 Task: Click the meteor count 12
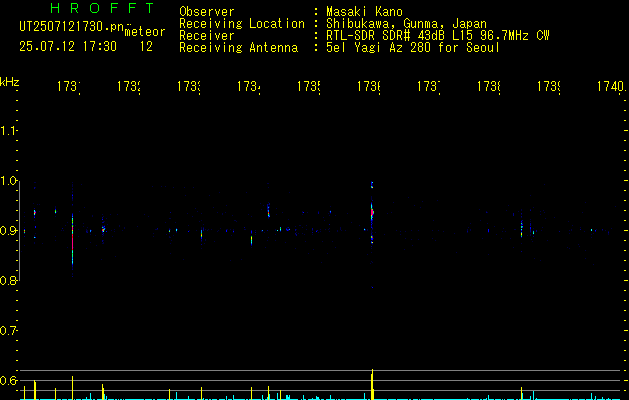(146, 47)
